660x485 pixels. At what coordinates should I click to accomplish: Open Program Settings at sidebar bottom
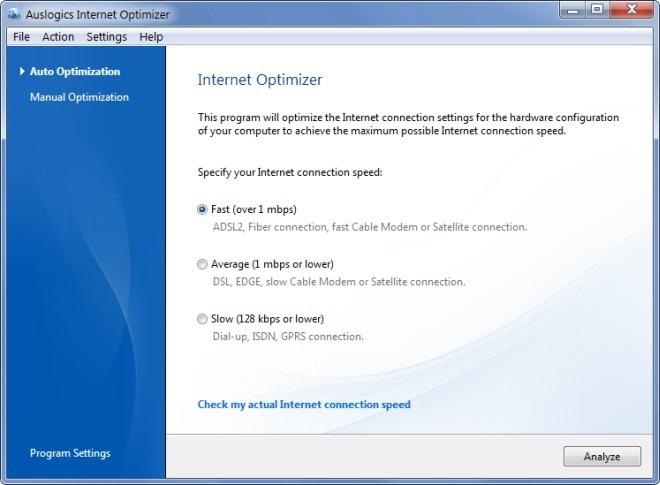click(x=70, y=453)
